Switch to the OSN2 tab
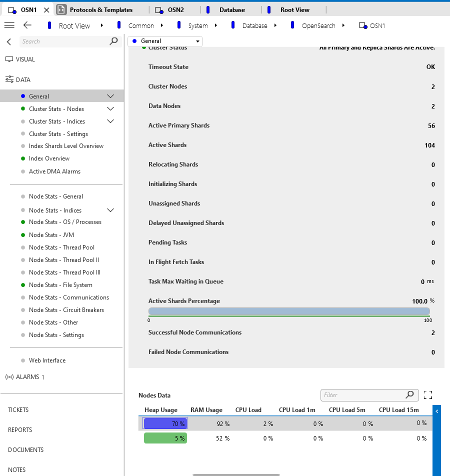 click(x=175, y=10)
